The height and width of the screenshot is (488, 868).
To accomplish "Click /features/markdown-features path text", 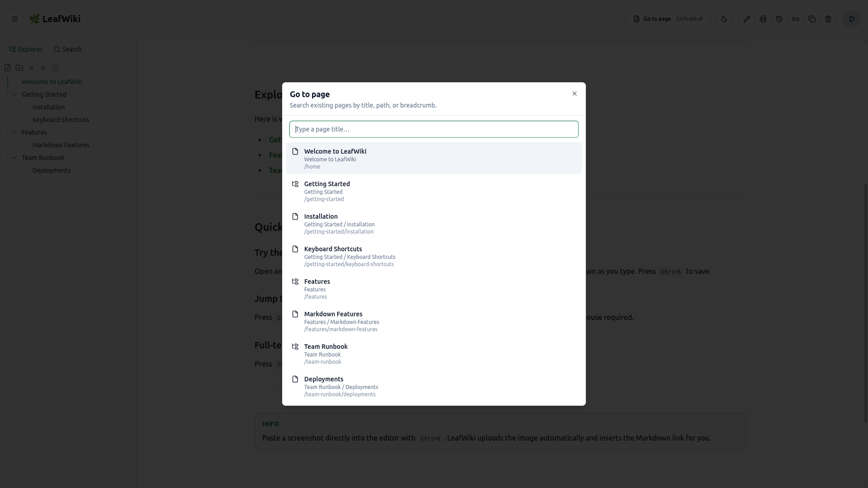I will 341,329.
